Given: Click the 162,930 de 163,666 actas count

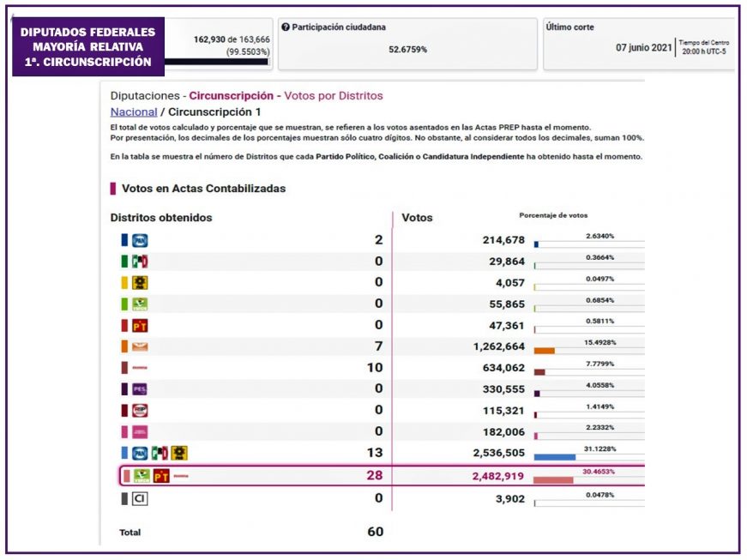Looking at the screenshot, I should pos(232,39).
